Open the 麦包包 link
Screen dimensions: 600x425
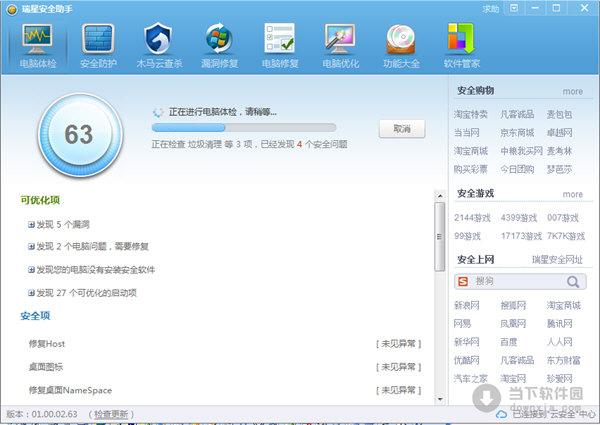559,114
